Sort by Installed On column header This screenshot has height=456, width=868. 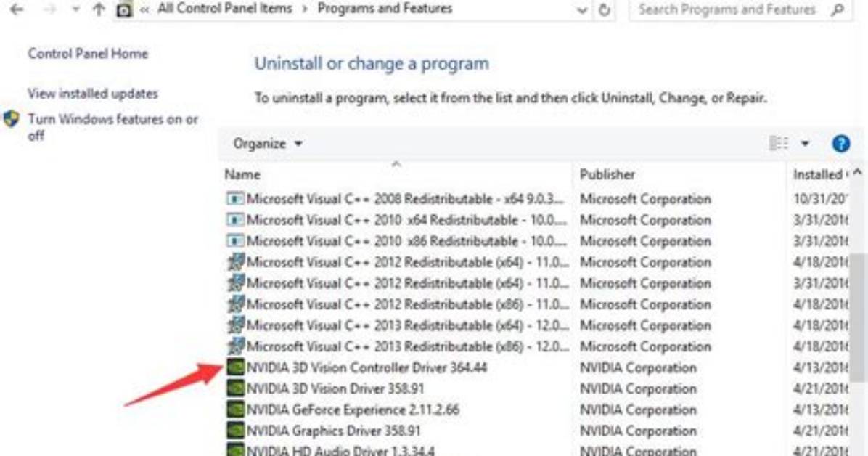click(x=818, y=174)
